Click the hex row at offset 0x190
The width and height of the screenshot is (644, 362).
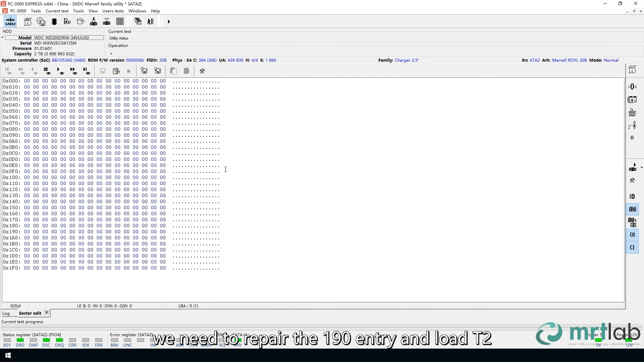[x=111, y=232]
